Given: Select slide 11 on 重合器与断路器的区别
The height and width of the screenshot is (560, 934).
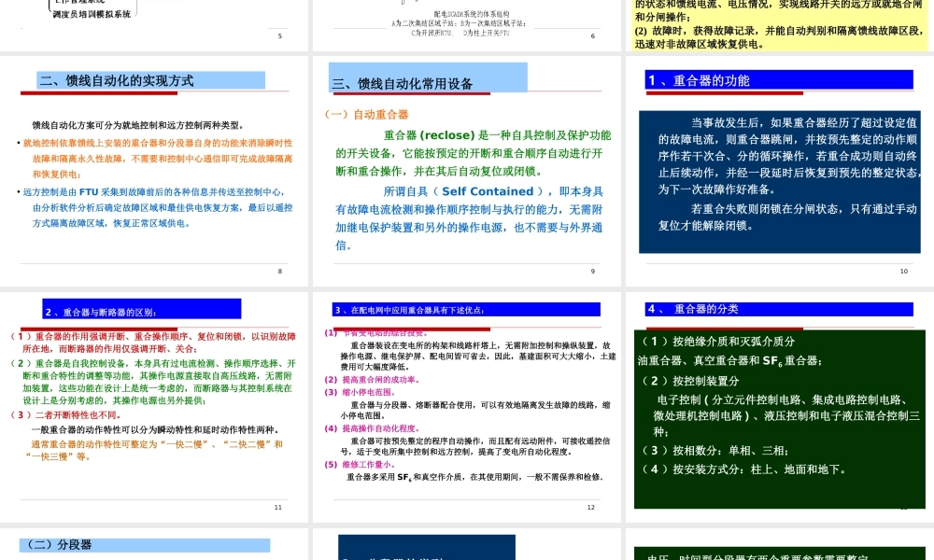Looking at the screenshot, I should [154, 406].
